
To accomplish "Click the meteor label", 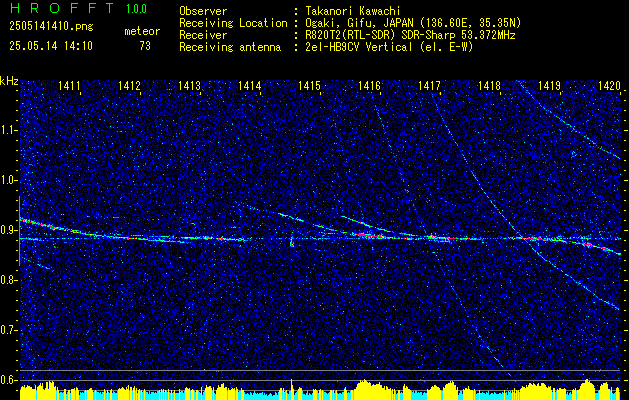I will click(142, 31).
